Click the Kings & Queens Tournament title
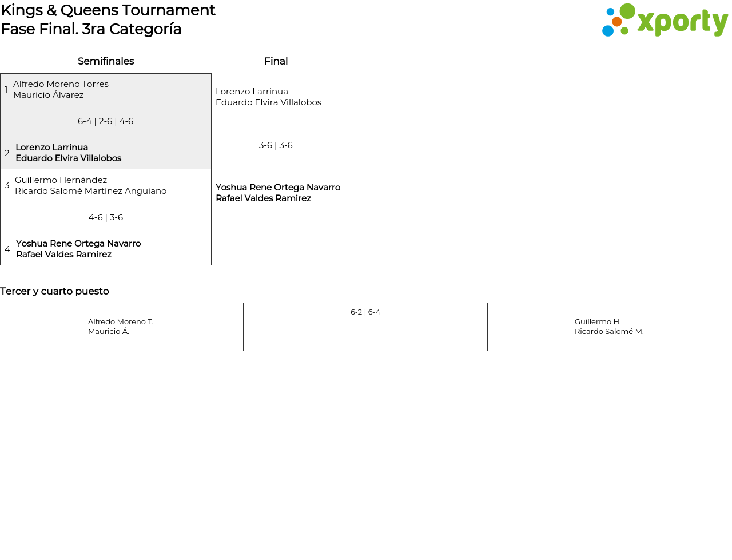 click(x=108, y=10)
